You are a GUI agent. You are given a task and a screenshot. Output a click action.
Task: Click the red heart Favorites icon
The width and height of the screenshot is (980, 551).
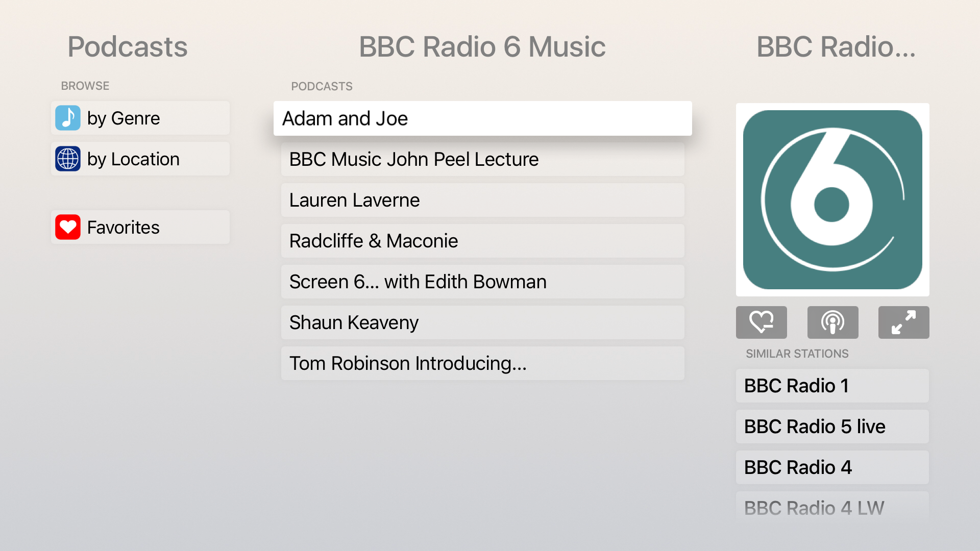pos(68,227)
